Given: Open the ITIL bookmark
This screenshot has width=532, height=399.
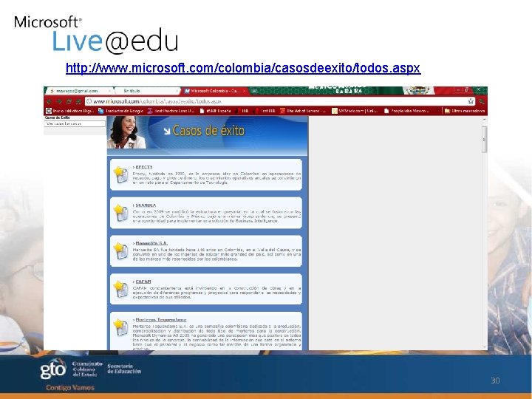Looking at the screenshot, I should pyautogui.click(x=242, y=111).
